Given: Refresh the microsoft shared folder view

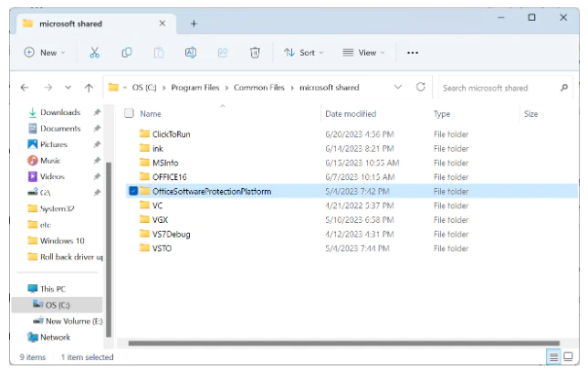Looking at the screenshot, I should coord(420,87).
